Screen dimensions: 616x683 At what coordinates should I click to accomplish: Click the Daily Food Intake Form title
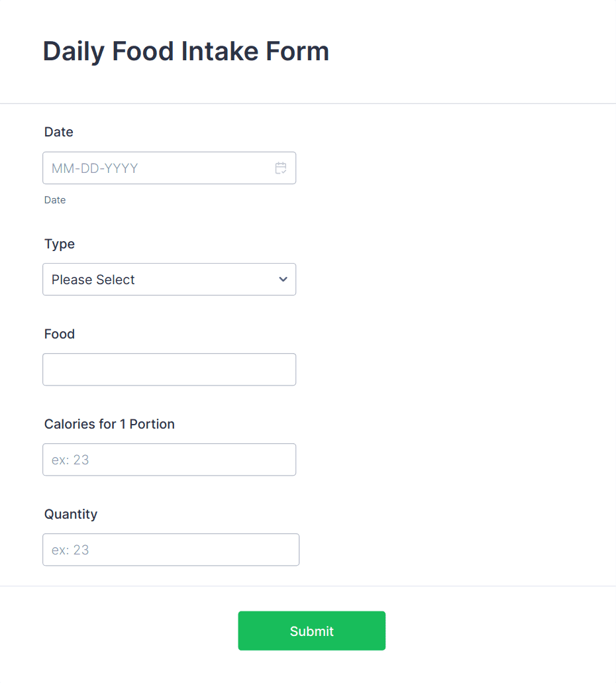click(x=185, y=51)
